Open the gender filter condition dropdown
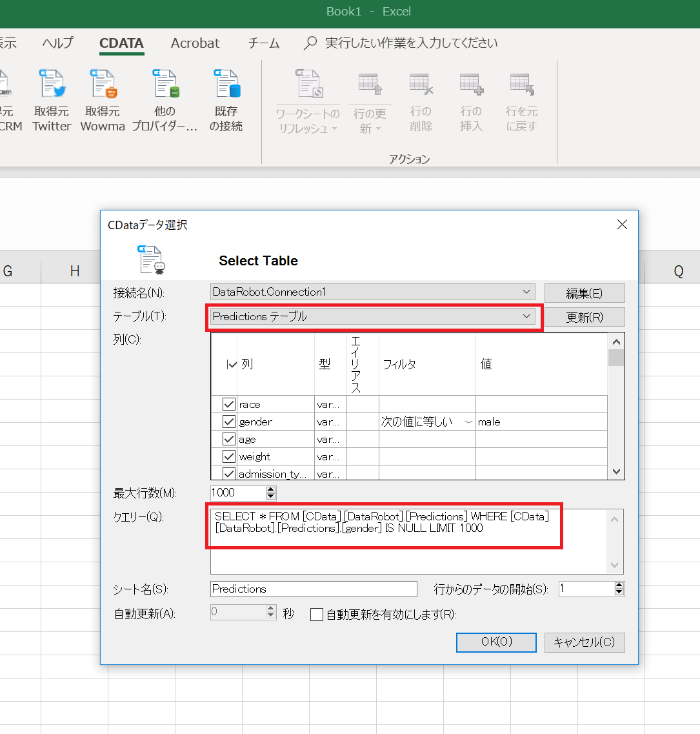Viewport: 700px width, 734px height. pos(468,422)
